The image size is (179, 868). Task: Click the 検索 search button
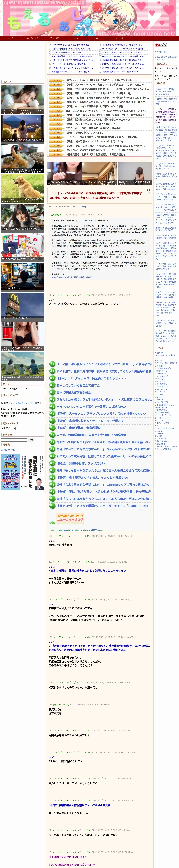31,440
